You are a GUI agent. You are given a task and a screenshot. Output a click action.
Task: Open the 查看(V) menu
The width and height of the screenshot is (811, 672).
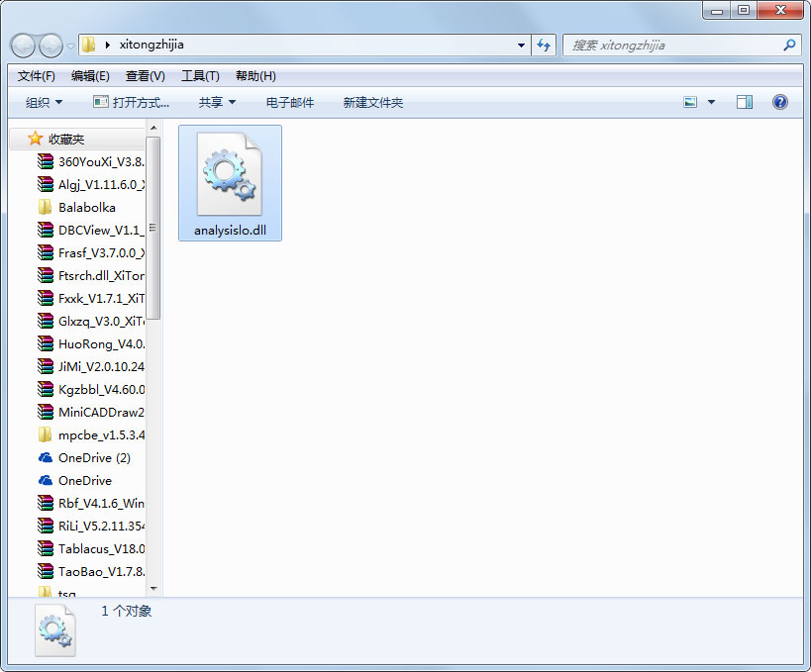pos(146,76)
